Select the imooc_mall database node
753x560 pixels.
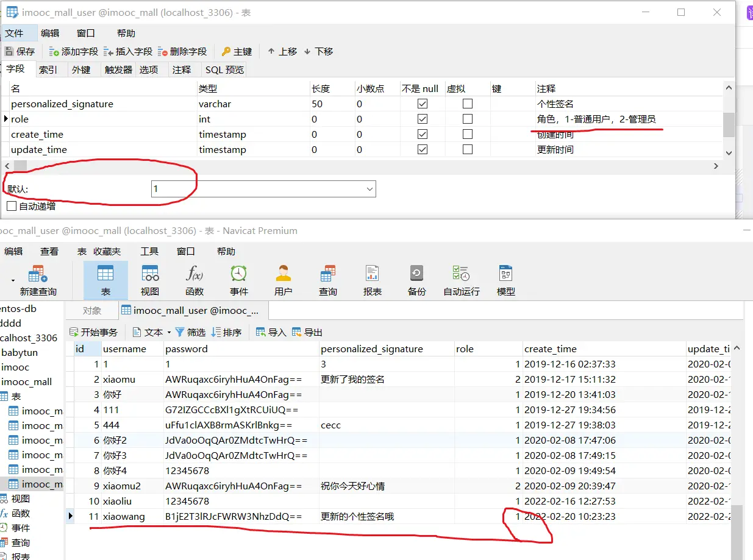point(26,381)
